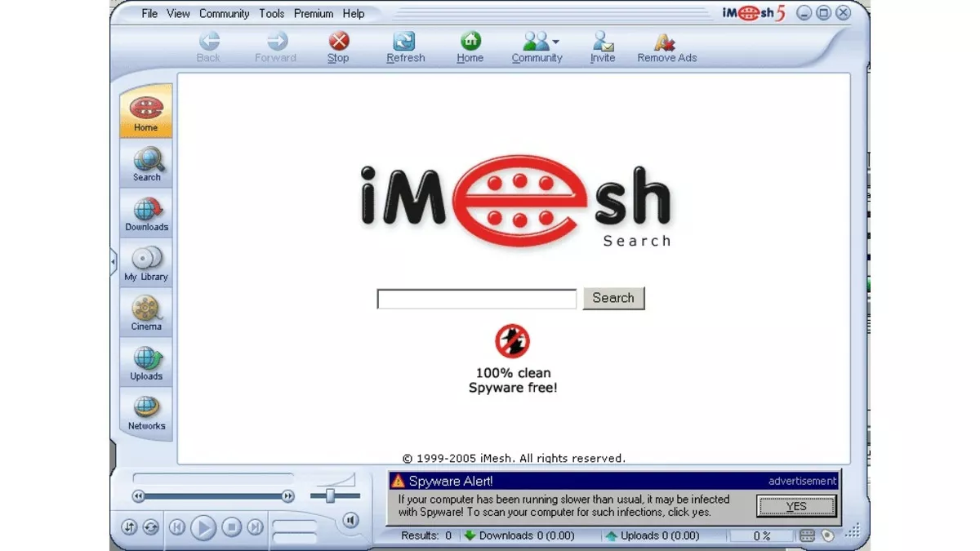Screen dimensions: 980x551
Task: Open the Tools menu
Action: pos(272,14)
